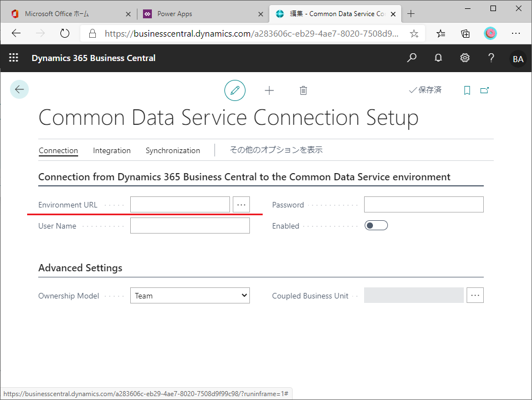Click the Dynamics 365 Business Central title
Screen dimensions: 532x400
coord(93,58)
